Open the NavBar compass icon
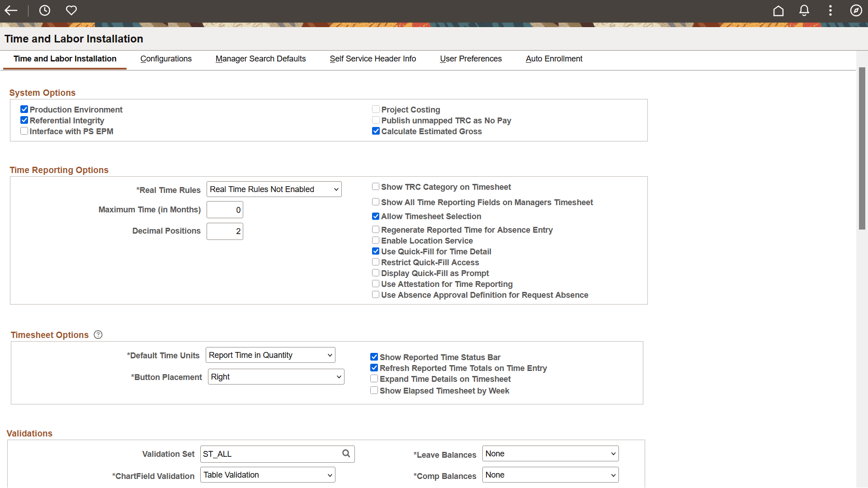This screenshot has height=488, width=868. (x=856, y=10)
